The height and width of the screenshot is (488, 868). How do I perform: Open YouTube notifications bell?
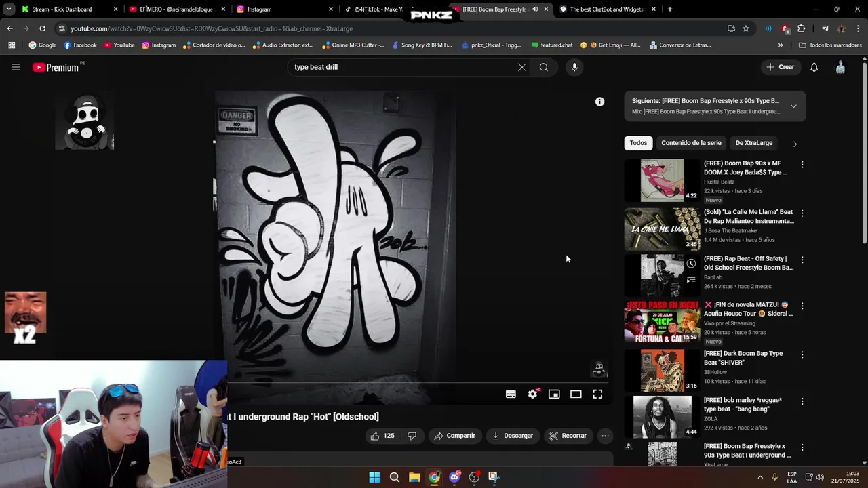[x=814, y=67]
